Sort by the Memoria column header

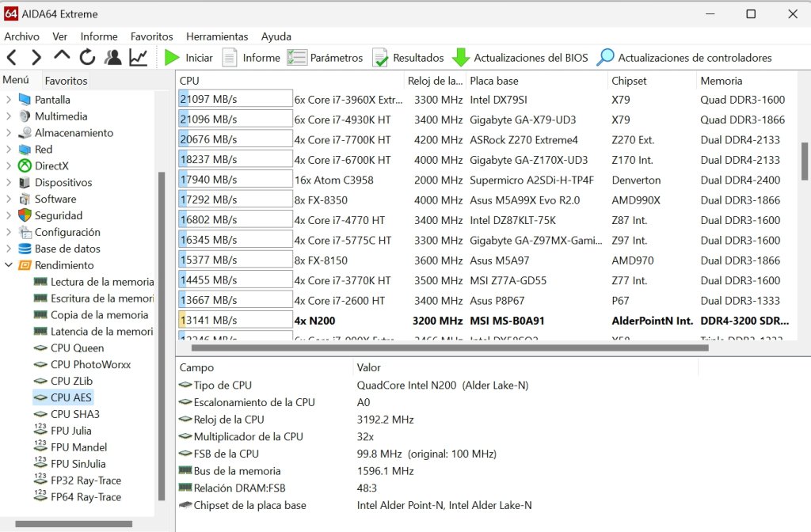[748, 81]
